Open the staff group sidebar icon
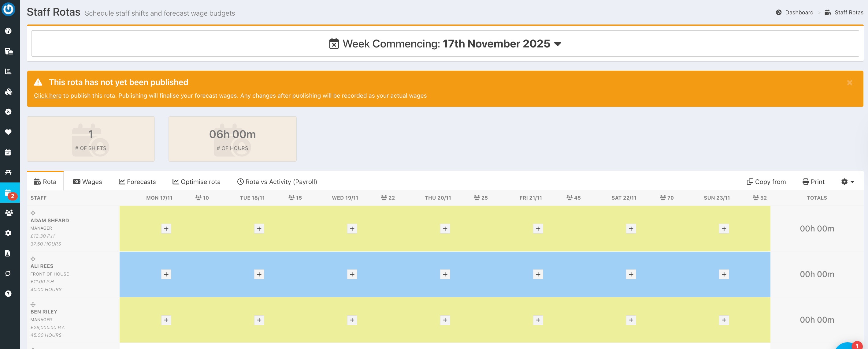868x349 pixels. click(x=9, y=213)
